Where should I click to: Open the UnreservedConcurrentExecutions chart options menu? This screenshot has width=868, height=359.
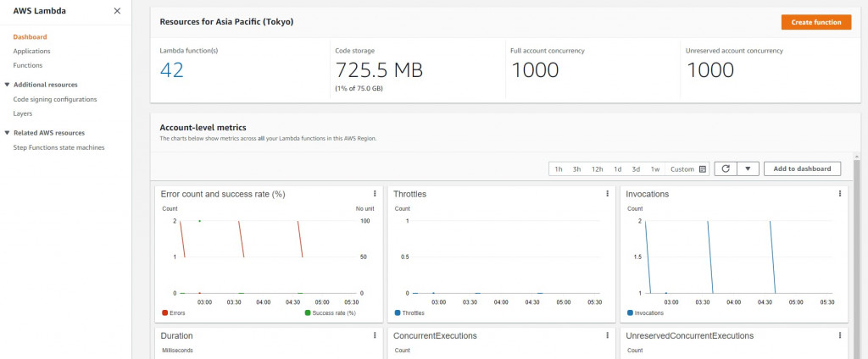click(840, 335)
